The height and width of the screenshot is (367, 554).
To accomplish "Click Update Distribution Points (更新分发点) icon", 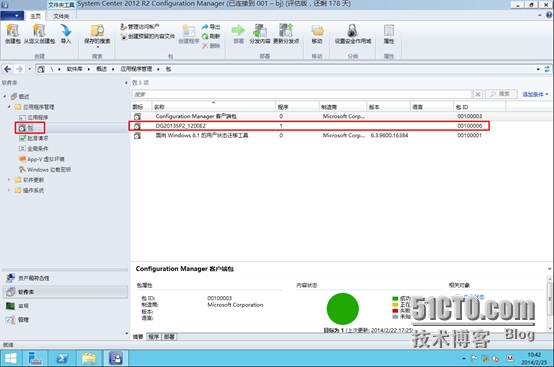I will point(286,34).
